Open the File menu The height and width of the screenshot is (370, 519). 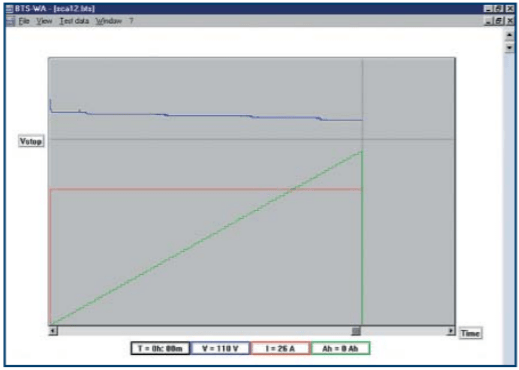click(24, 21)
